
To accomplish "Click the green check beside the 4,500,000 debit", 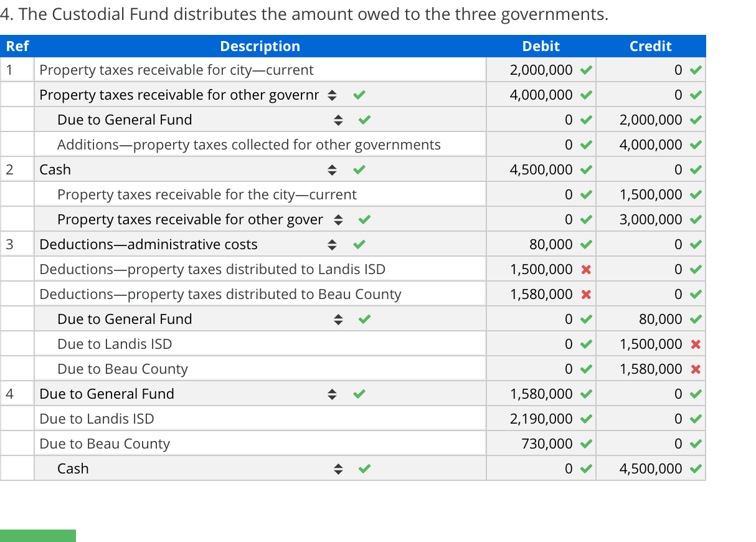I will tap(585, 169).
